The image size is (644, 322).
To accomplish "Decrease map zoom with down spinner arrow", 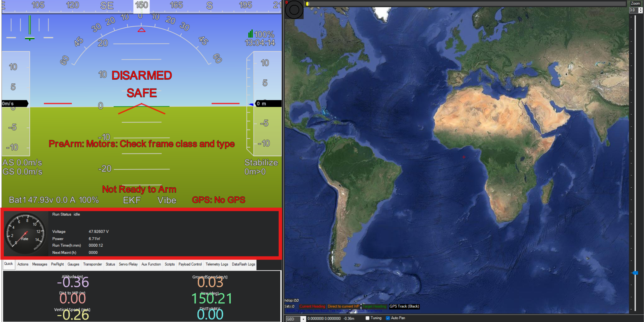I will tap(641, 12).
